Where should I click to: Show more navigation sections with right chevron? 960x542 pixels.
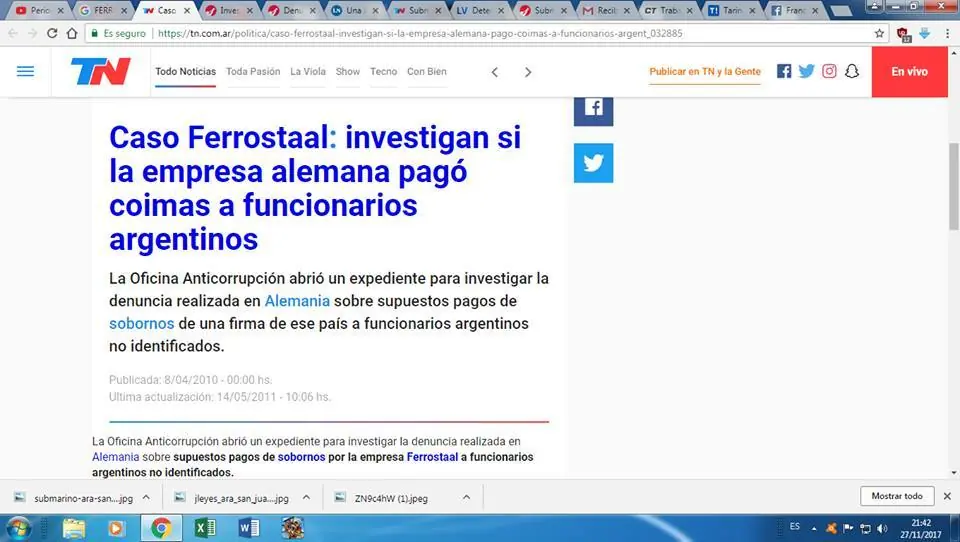528,72
